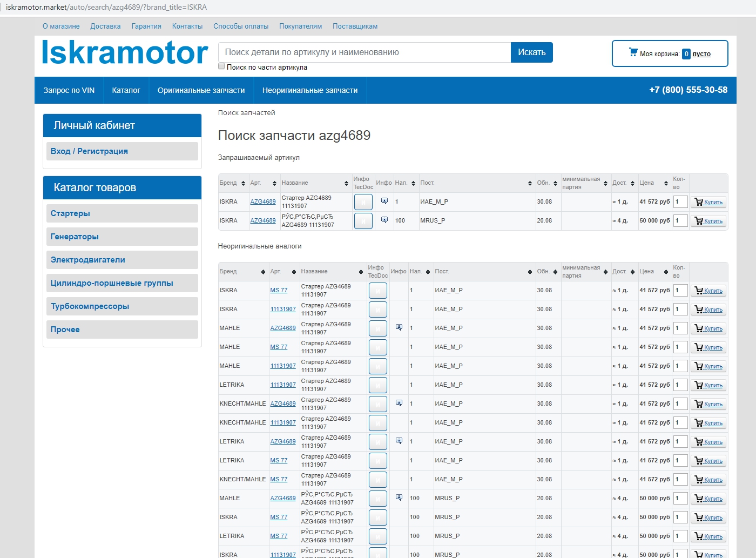Open TecDoc info for KNECHT/MAHLE 11131907 analog
The height and width of the screenshot is (558, 756).
pyautogui.click(x=377, y=423)
